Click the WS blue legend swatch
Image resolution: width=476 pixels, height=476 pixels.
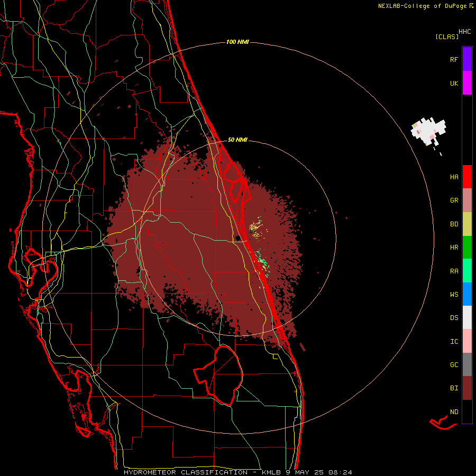click(x=467, y=294)
